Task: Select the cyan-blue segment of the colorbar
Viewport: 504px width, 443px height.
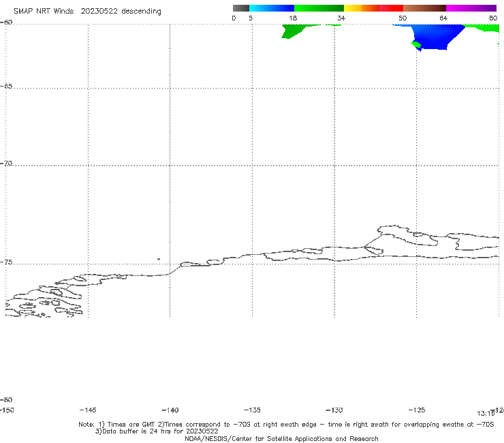Action: [272, 8]
